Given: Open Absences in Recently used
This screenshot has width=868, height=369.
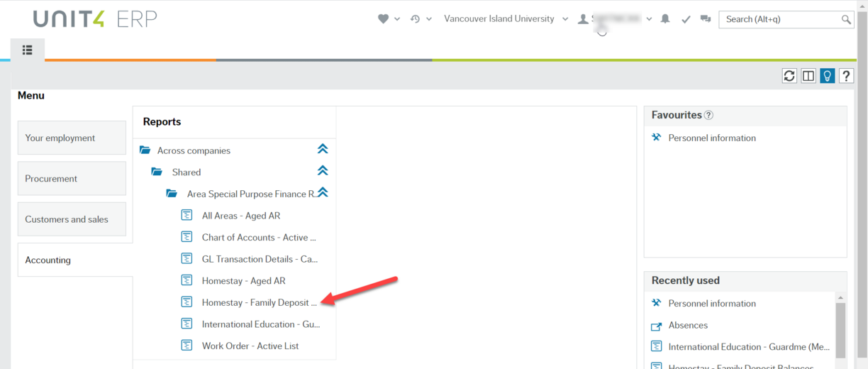Looking at the screenshot, I should pyautogui.click(x=688, y=325).
